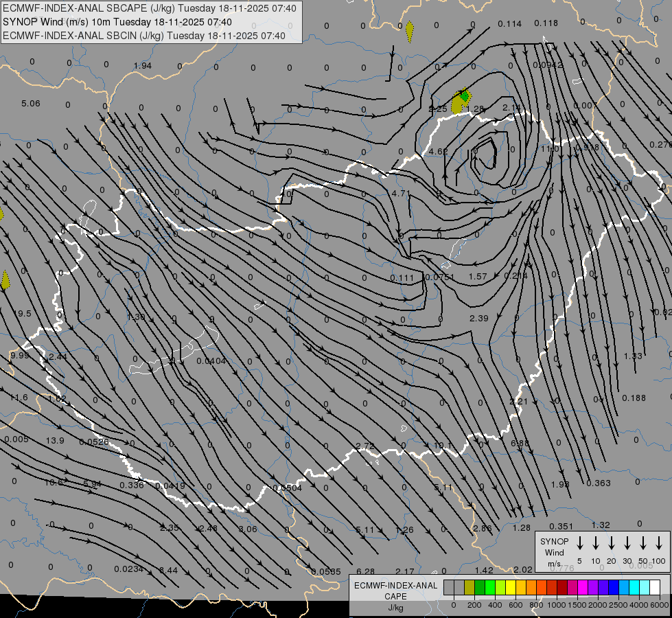Click the 6000 tick label on CAPE scale
The width and height of the screenshot is (672, 618).
660,605
